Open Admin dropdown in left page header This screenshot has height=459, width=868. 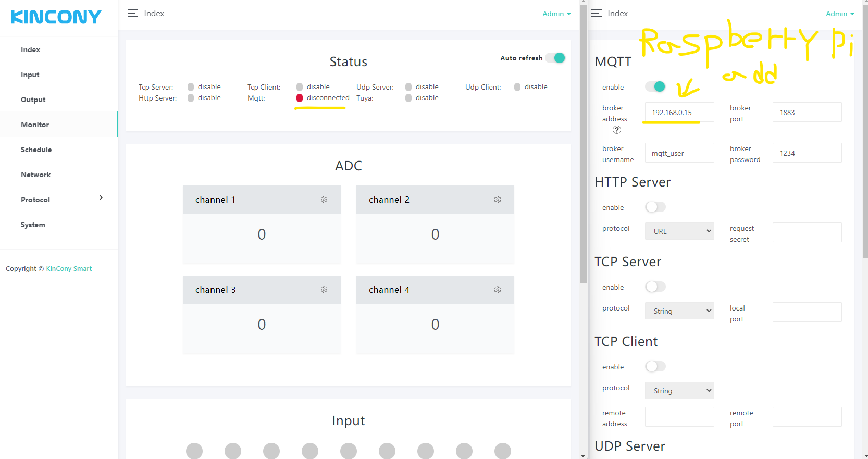(x=556, y=14)
